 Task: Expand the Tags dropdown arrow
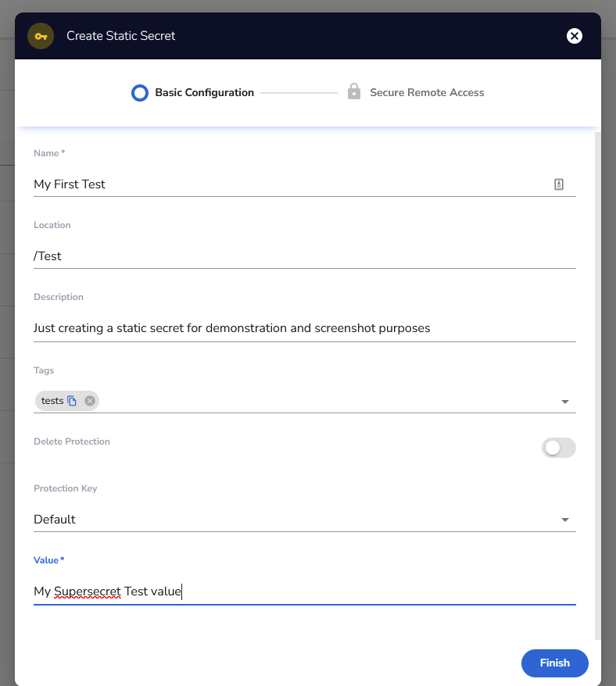[x=565, y=402]
